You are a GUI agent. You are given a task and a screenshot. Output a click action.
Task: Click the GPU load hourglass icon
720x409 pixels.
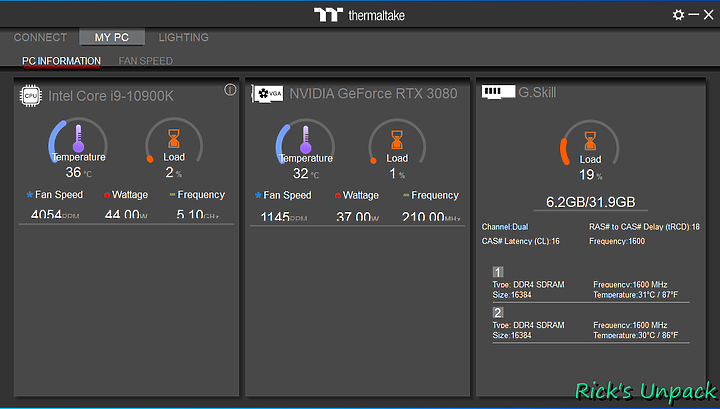pyautogui.click(x=397, y=140)
